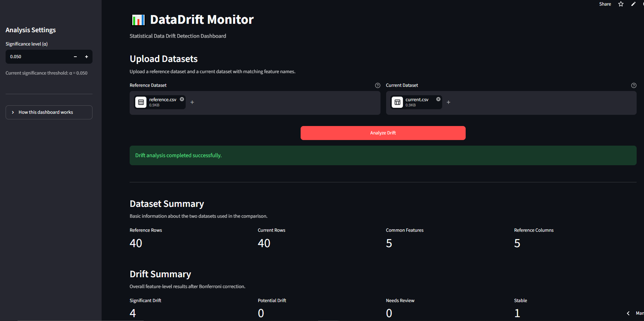The image size is (644, 321).
Task: Click the current.csv file icon
Action: point(397,102)
